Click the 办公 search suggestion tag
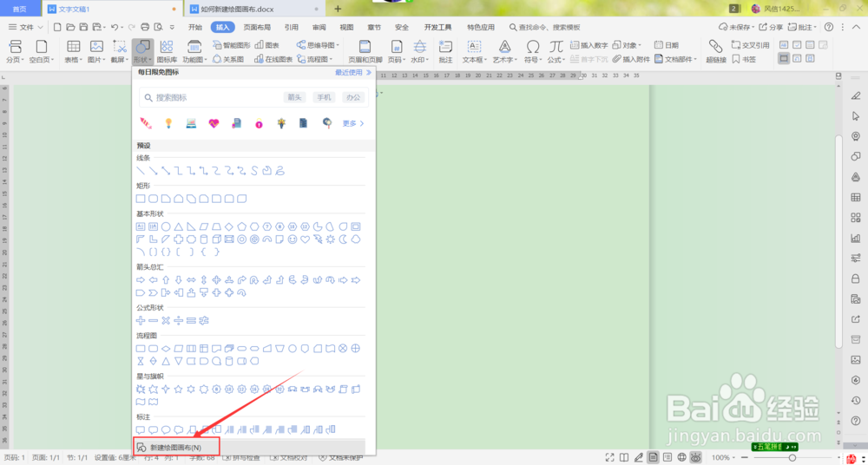 point(353,97)
